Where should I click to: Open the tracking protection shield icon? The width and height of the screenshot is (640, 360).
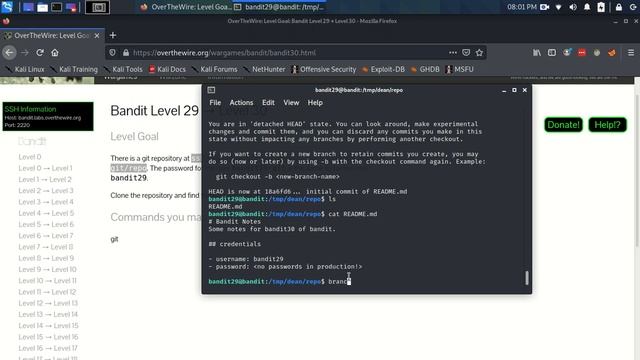113,53
